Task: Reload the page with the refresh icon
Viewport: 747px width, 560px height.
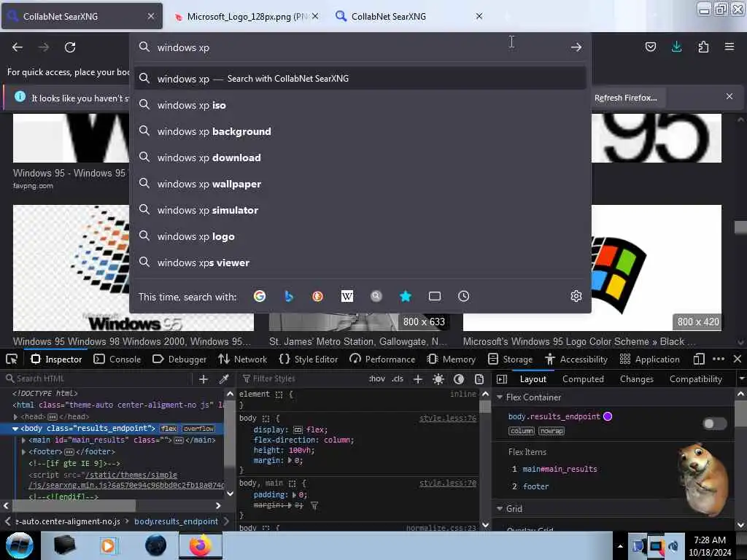Action: tap(70, 47)
